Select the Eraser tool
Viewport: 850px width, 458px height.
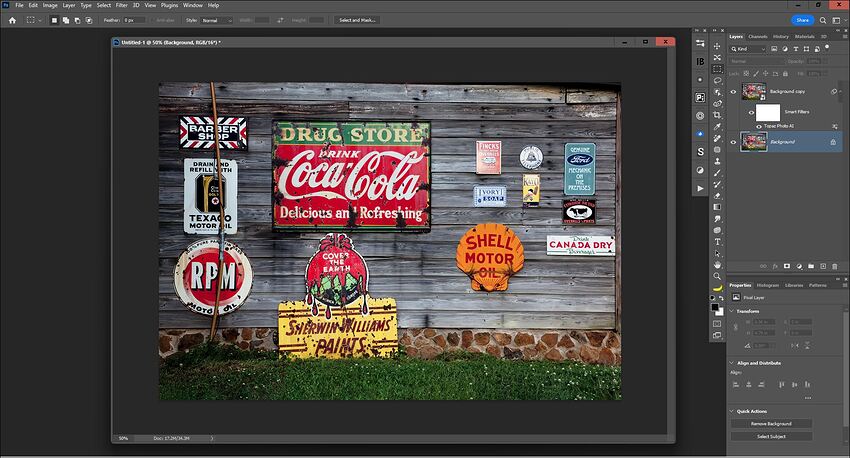(717, 196)
